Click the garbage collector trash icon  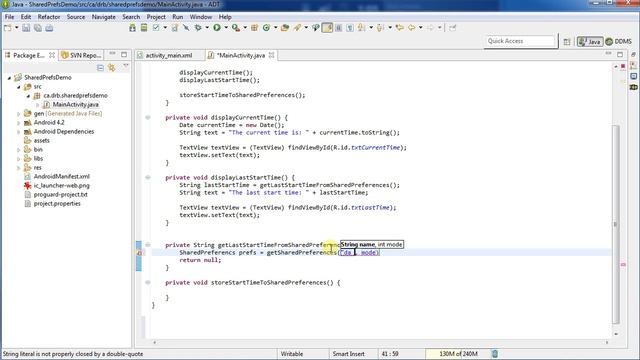pyautogui.click(x=495, y=353)
